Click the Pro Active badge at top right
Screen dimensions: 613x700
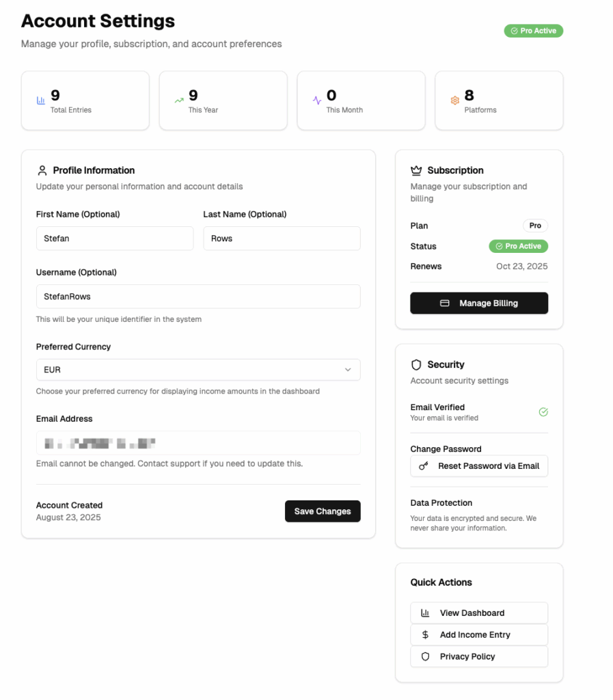tap(533, 31)
